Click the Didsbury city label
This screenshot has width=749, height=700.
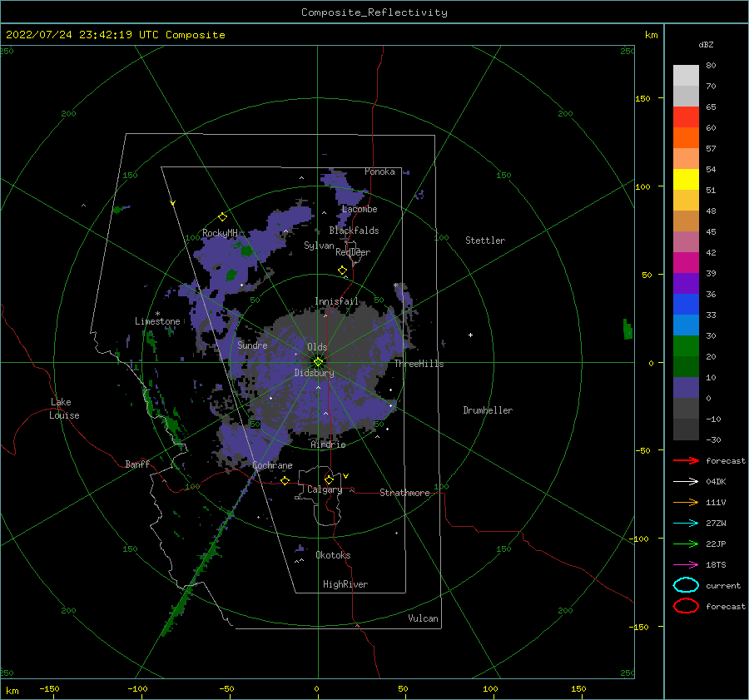tap(314, 373)
